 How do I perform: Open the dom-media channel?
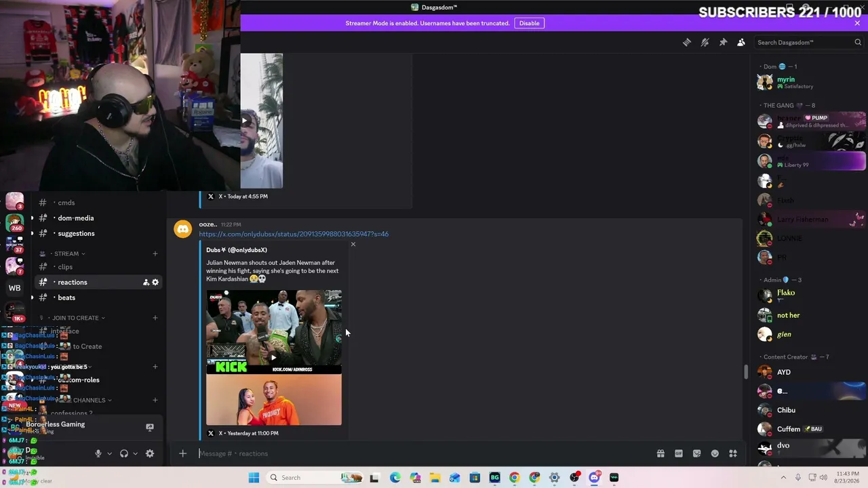pos(76,218)
